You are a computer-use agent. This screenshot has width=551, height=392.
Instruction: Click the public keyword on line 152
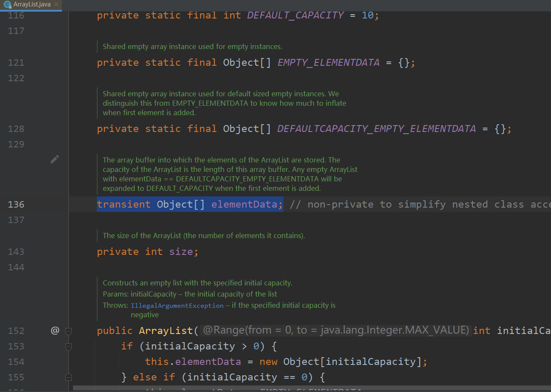115,331
